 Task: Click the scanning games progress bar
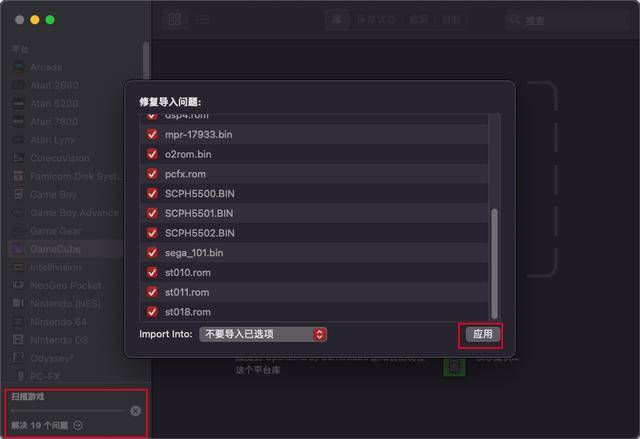pyautogui.click(x=68, y=410)
